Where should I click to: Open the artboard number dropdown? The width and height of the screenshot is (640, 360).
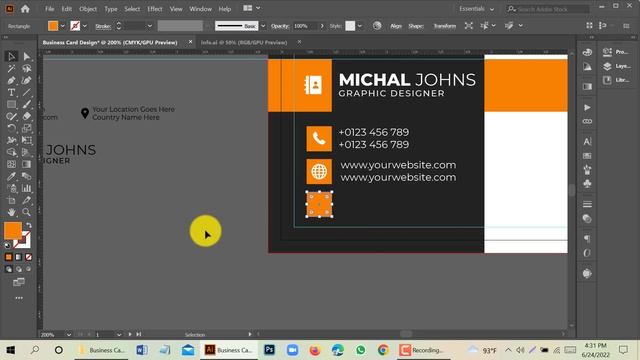pos(119,335)
